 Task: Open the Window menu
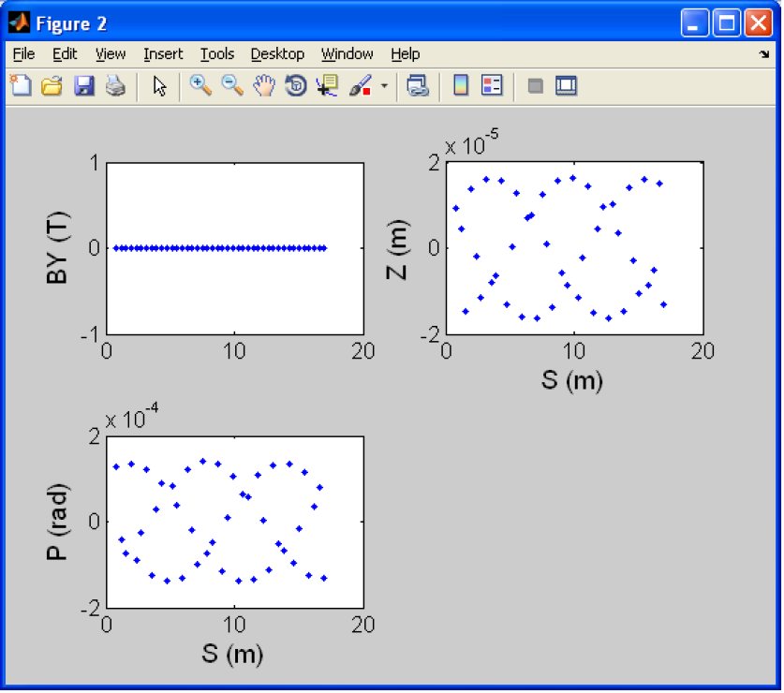point(347,54)
